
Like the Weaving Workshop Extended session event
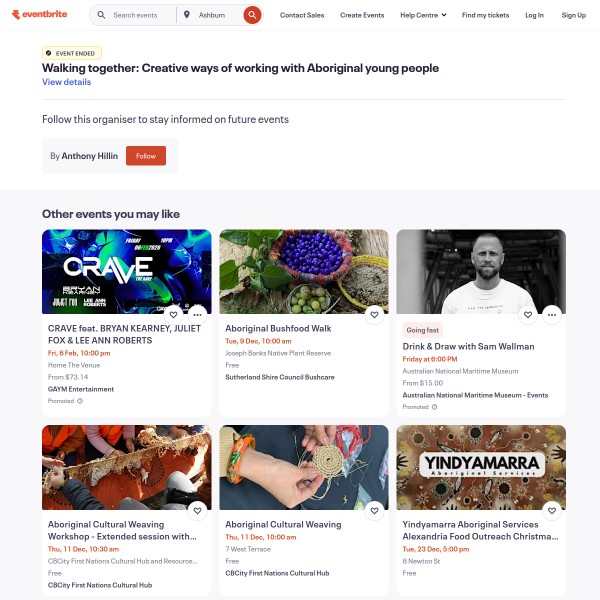(x=197, y=510)
